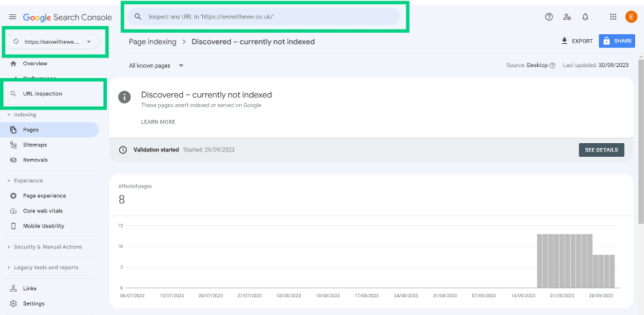Click the Sitemaps icon in sidebar
The height and width of the screenshot is (315, 644).
[x=13, y=145]
